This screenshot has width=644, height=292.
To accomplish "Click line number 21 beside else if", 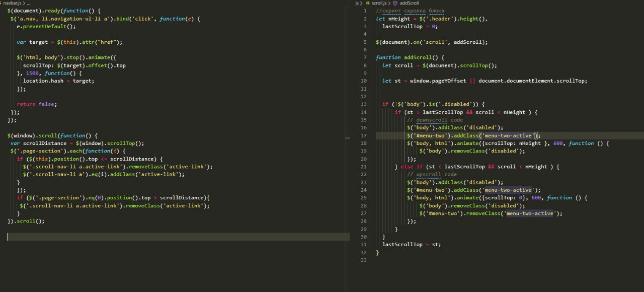I will [364, 167].
